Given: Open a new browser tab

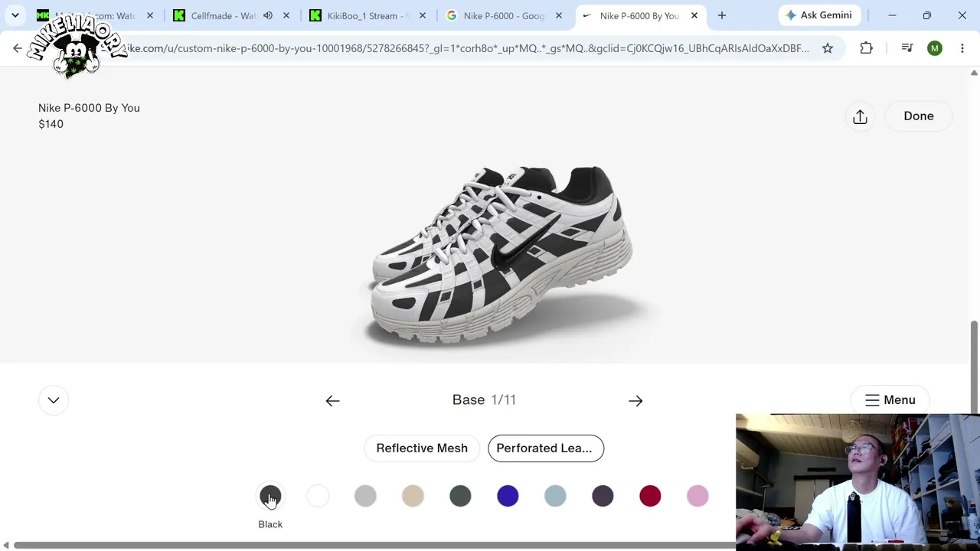Looking at the screenshot, I should tap(722, 15).
